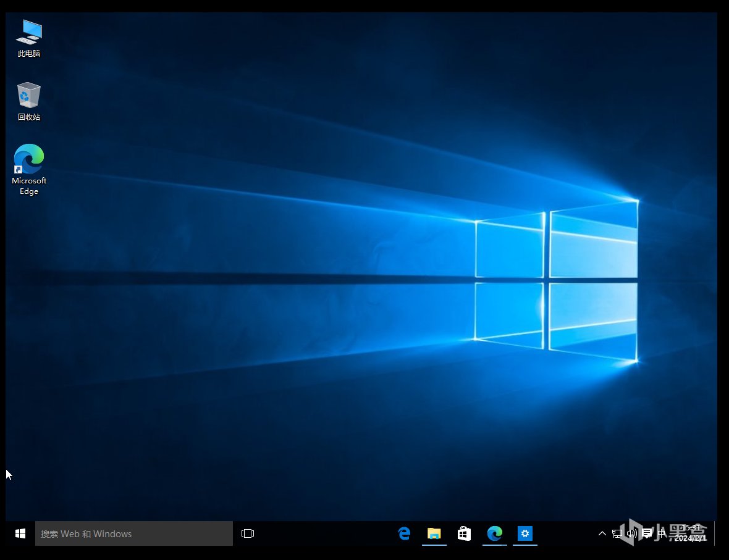Click the 搜索 Web 和 Windows search box
This screenshot has width=729, height=560.
pyautogui.click(x=134, y=533)
